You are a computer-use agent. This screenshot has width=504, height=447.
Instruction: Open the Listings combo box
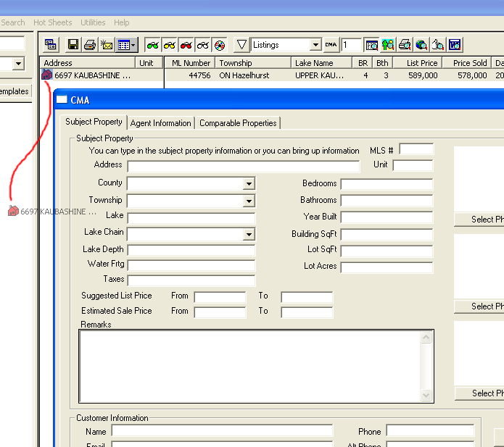[286, 45]
